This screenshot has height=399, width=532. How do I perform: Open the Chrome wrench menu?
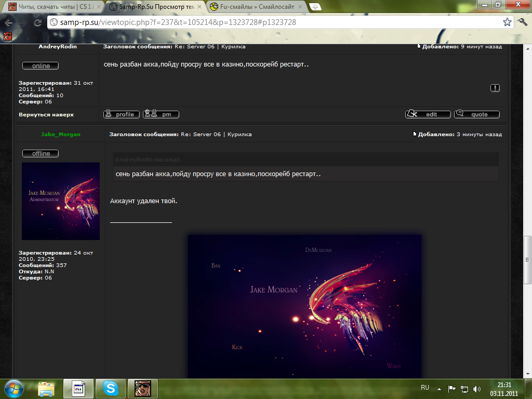523,22
